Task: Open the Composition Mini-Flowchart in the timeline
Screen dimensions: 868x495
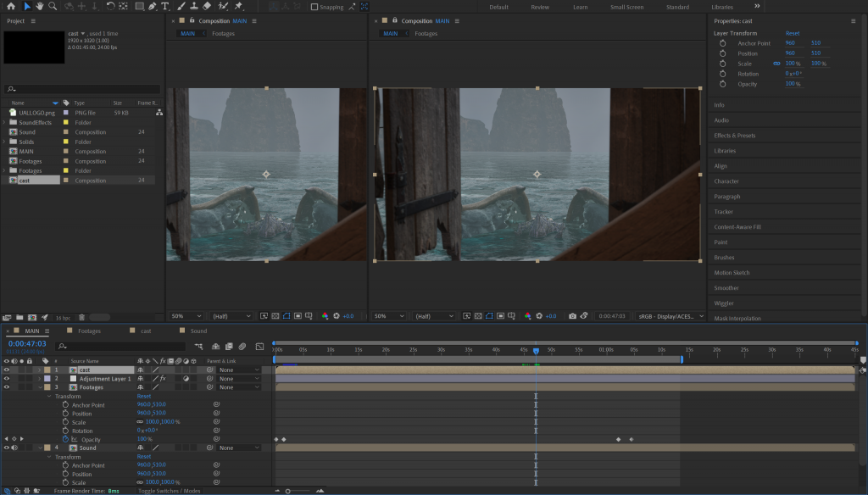Action: [x=198, y=347]
